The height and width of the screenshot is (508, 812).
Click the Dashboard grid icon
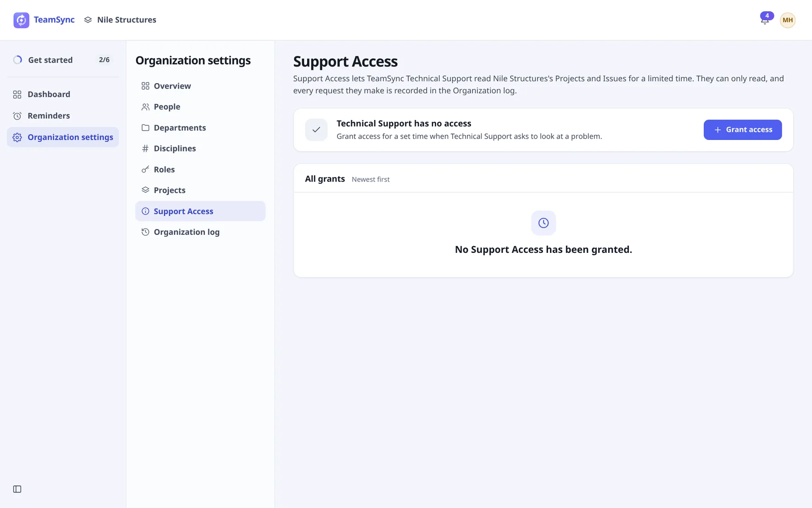pyautogui.click(x=17, y=94)
